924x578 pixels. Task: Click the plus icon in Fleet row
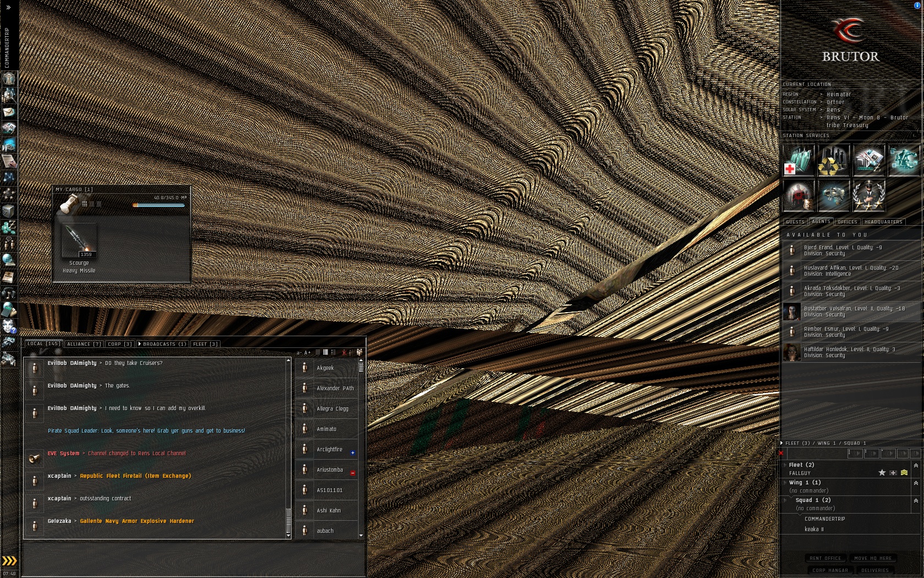[x=893, y=473]
